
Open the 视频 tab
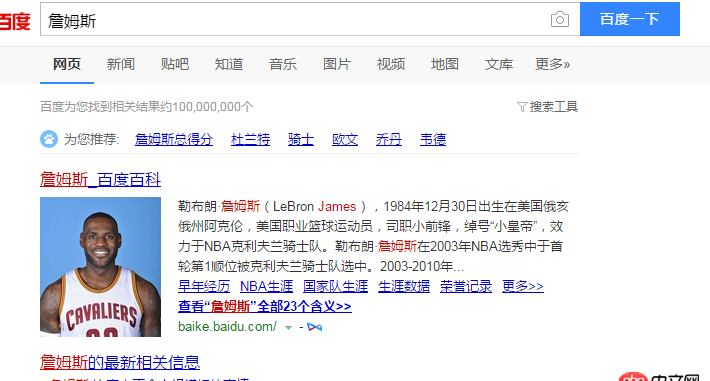(x=391, y=64)
